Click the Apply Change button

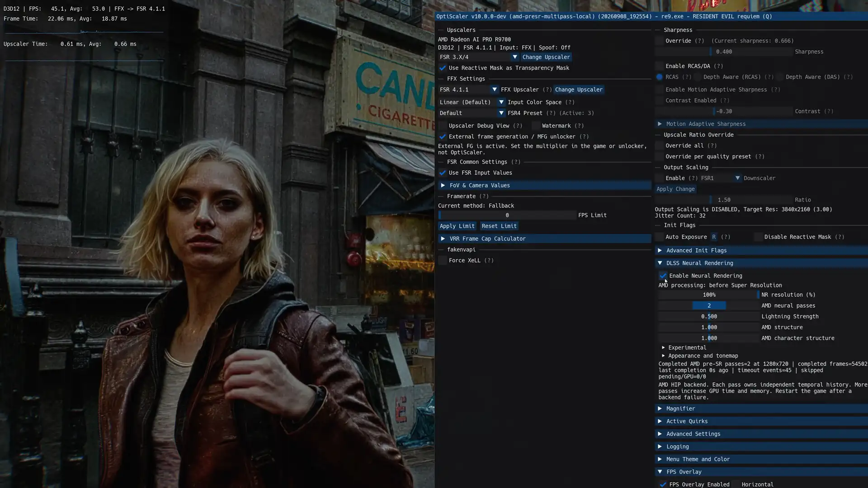675,189
